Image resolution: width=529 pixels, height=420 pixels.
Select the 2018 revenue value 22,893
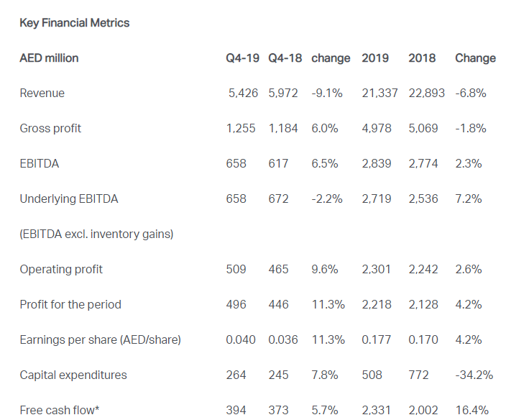[426, 93]
